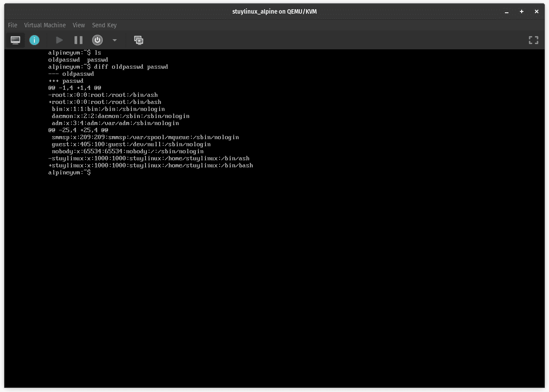Click the title bar of the VM window
The image size is (549, 392).
pyautogui.click(x=274, y=11)
